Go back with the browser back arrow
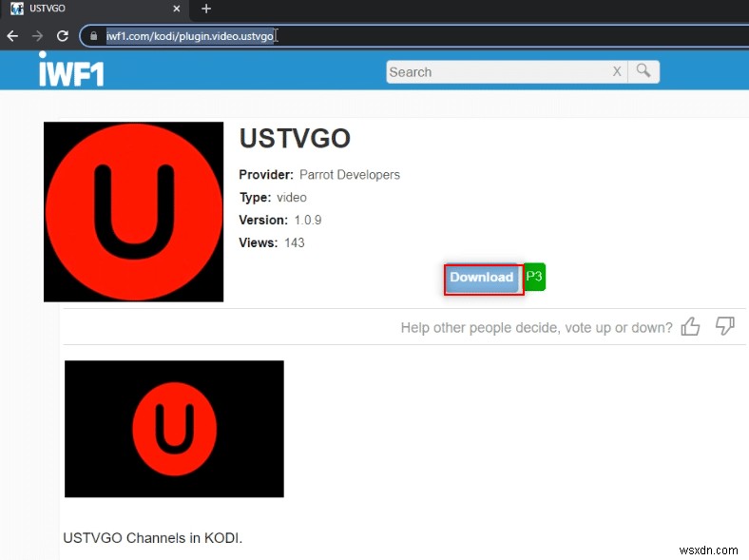The width and height of the screenshot is (749, 560). pos(13,36)
